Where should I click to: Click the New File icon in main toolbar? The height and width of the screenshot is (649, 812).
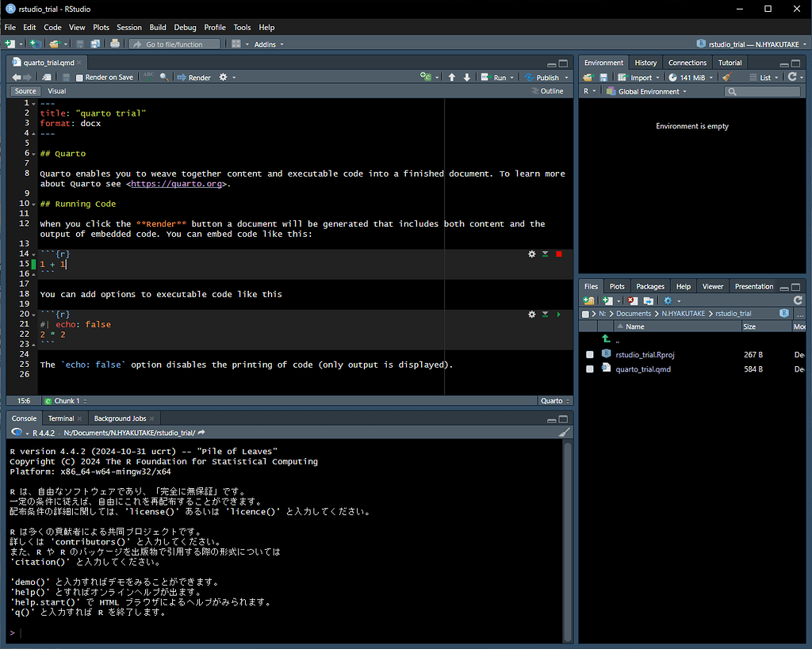10,44
